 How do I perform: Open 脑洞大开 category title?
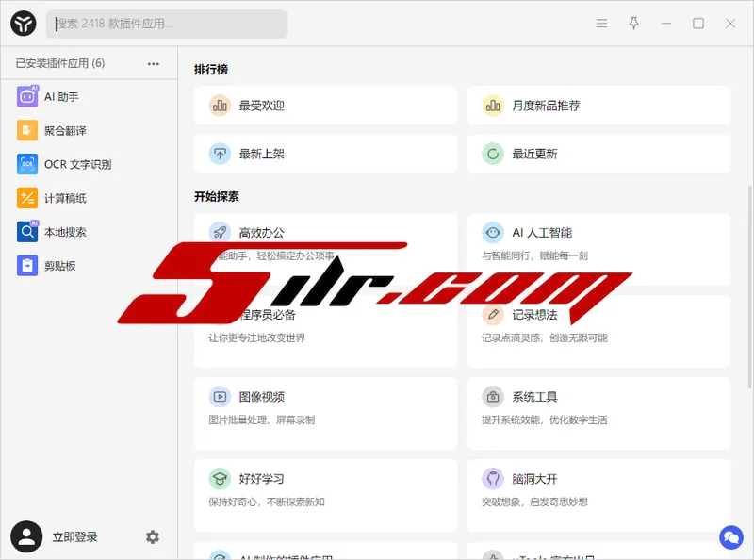point(534,479)
